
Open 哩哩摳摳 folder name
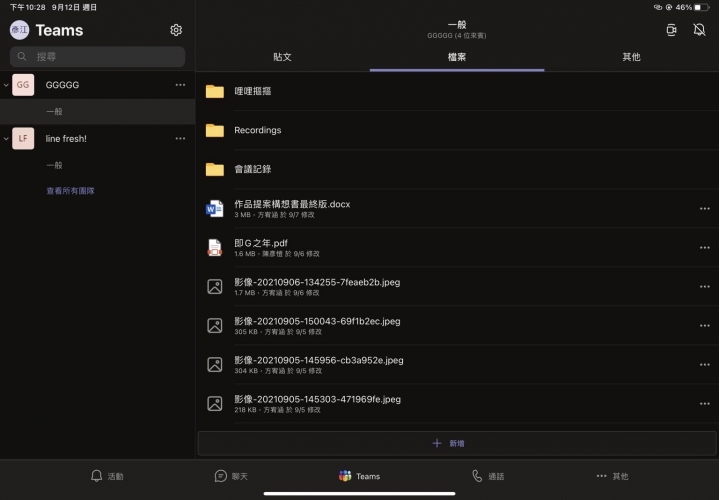coord(253,91)
